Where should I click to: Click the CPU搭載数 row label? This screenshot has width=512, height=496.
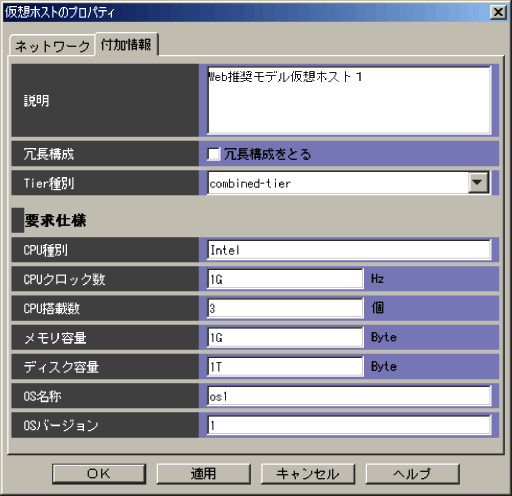click(x=52, y=308)
